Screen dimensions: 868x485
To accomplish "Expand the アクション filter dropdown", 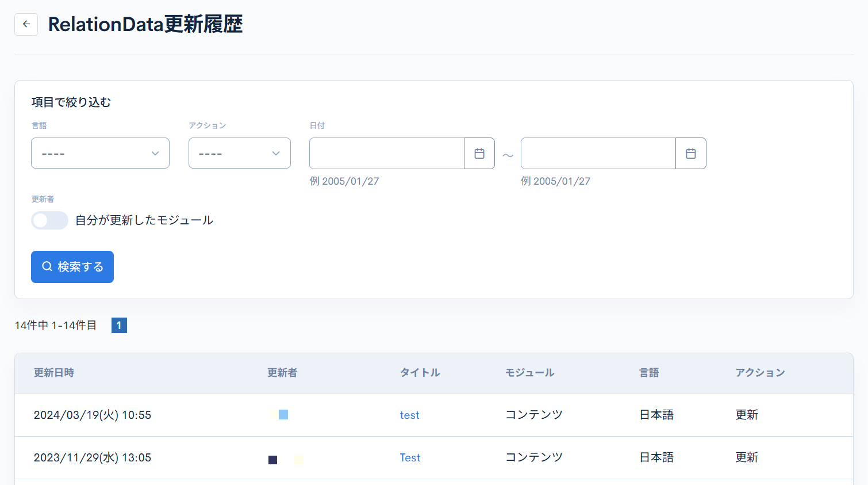I will pos(239,154).
